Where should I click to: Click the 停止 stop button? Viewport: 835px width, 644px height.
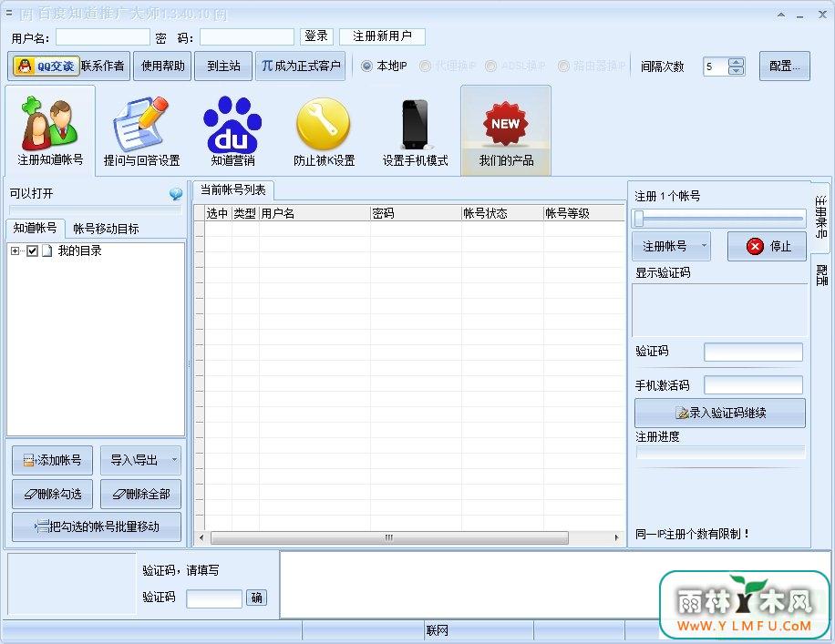(x=767, y=246)
